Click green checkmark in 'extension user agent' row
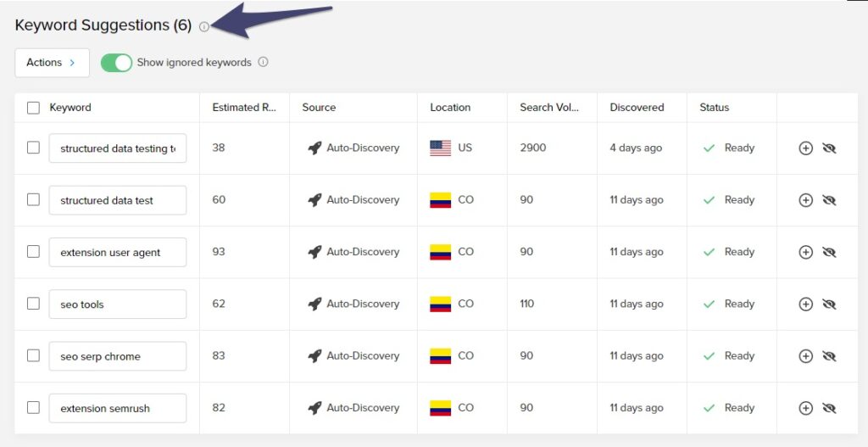The width and height of the screenshot is (868, 447). tap(709, 252)
